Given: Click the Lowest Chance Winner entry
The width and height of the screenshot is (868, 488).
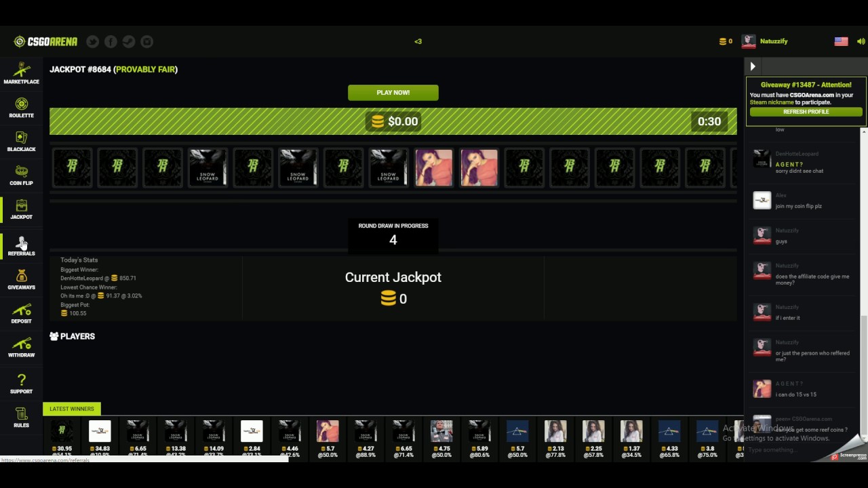Looking at the screenshot, I should pyautogui.click(x=101, y=296).
